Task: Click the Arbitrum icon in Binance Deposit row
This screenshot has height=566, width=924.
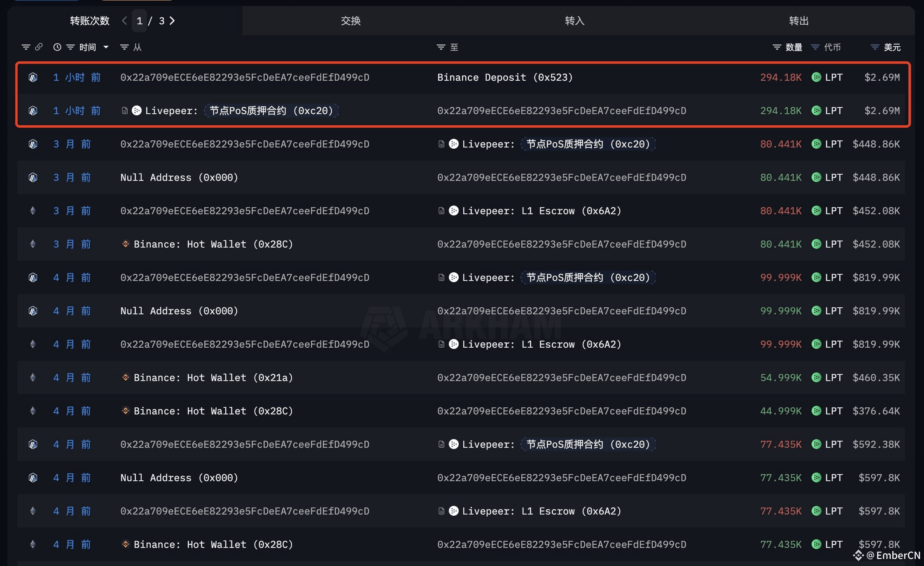Action: coord(33,77)
